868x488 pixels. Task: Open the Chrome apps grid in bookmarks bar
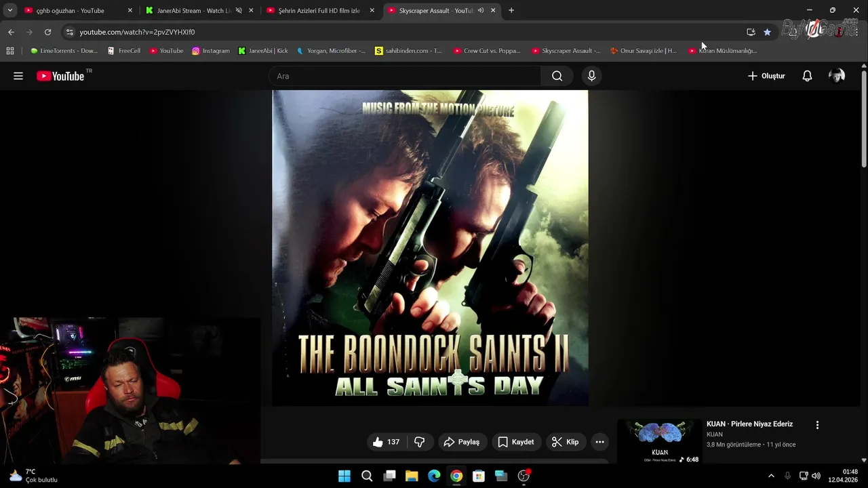click(10, 51)
